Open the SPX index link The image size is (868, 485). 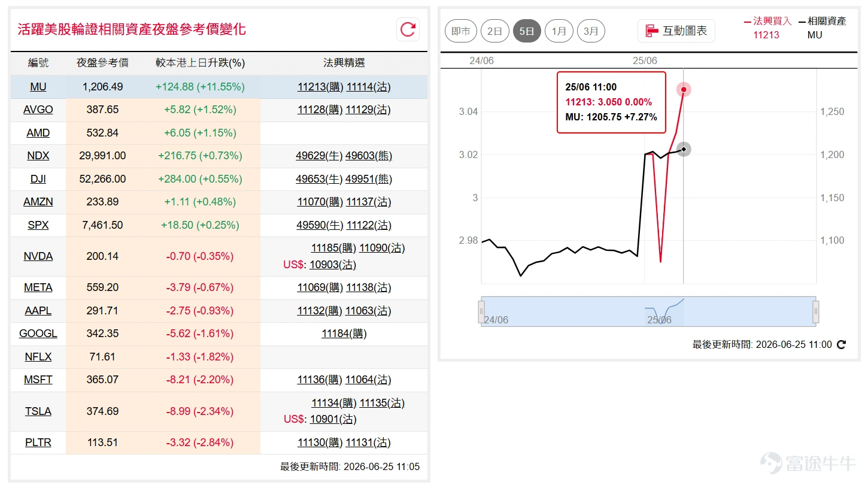click(x=38, y=225)
